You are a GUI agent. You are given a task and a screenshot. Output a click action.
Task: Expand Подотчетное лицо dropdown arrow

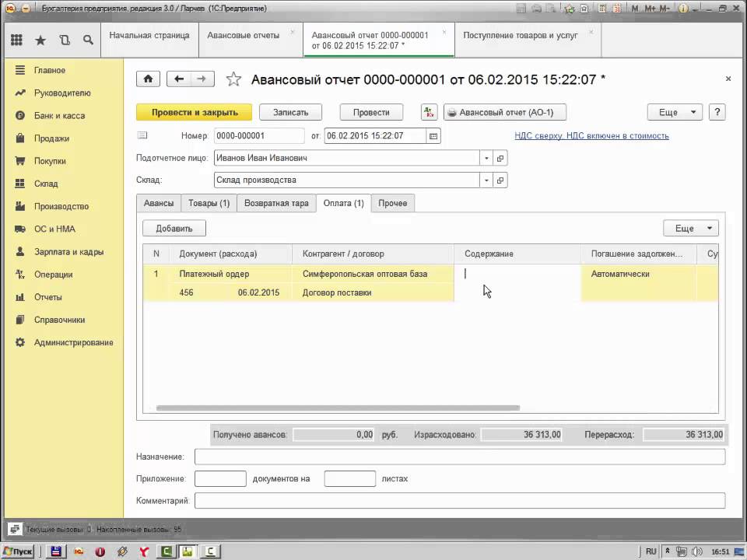click(486, 158)
